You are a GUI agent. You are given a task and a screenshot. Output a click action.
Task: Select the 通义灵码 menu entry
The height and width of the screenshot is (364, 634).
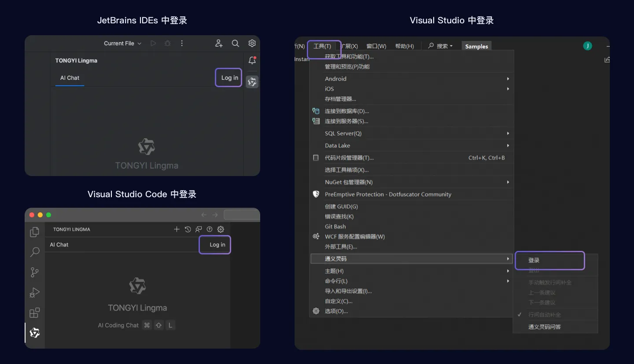tap(412, 259)
